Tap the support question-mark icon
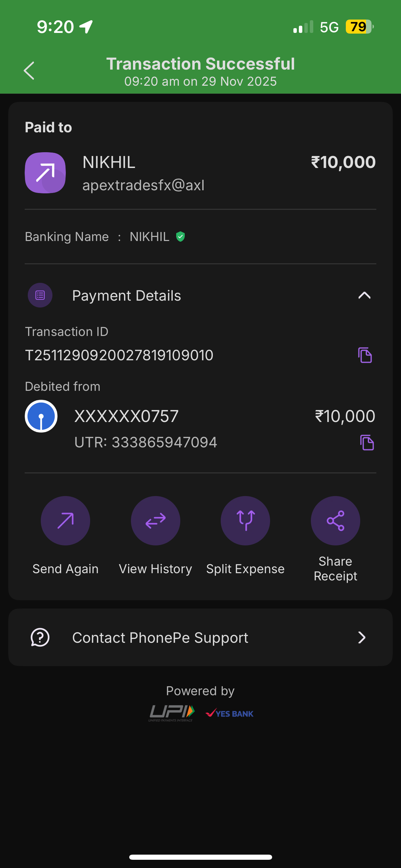Image resolution: width=401 pixels, height=868 pixels. coord(40,638)
